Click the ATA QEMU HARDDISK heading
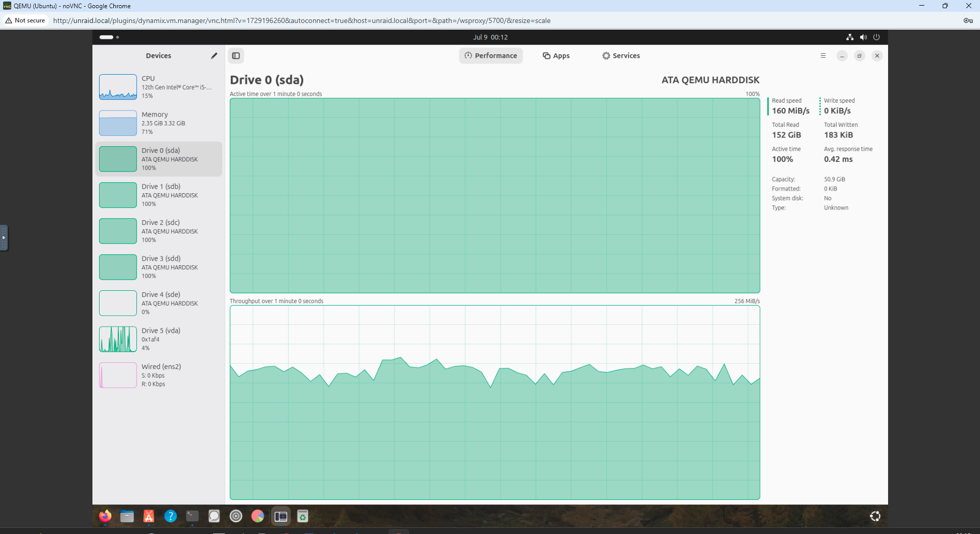The width and height of the screenshot is (980, 534). point(710,80)
